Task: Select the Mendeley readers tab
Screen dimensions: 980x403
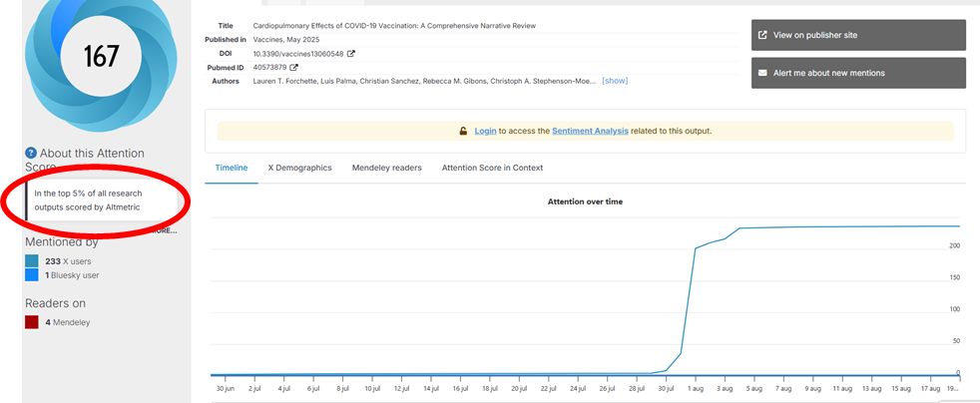Action: tap(387, 168)
